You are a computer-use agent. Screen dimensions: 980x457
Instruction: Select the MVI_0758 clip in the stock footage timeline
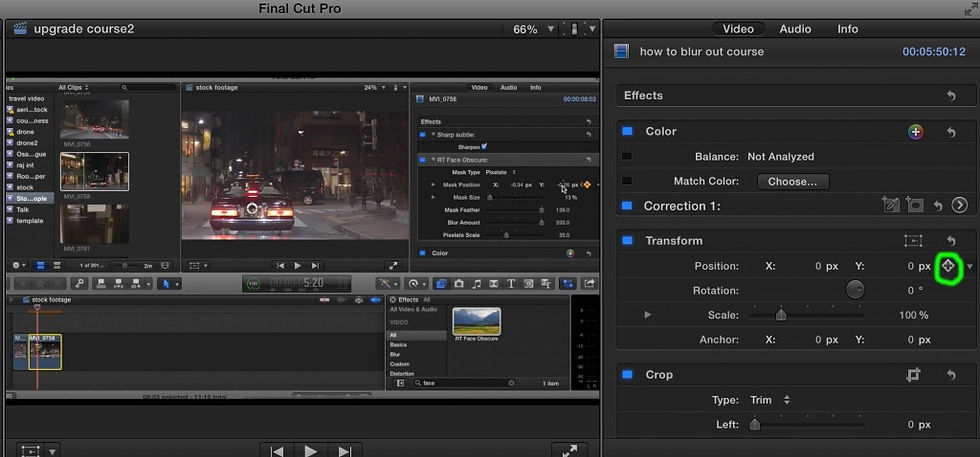45,351
